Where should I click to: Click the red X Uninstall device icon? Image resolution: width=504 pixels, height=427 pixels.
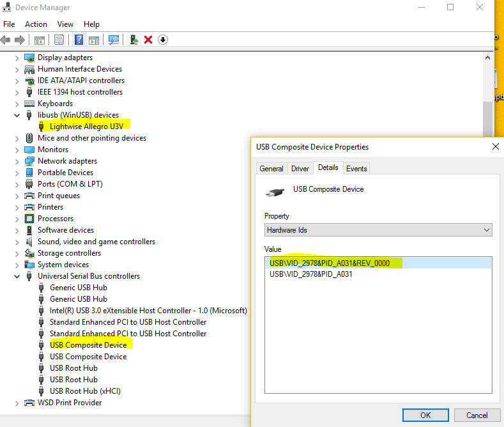pos(148,40)
